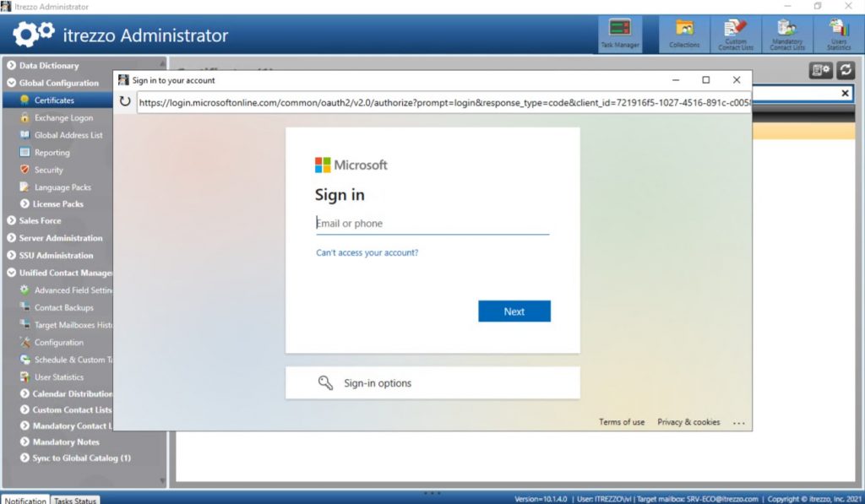Open Sign-in options
This screenshot has height=504, width=865.
(432, 382)
